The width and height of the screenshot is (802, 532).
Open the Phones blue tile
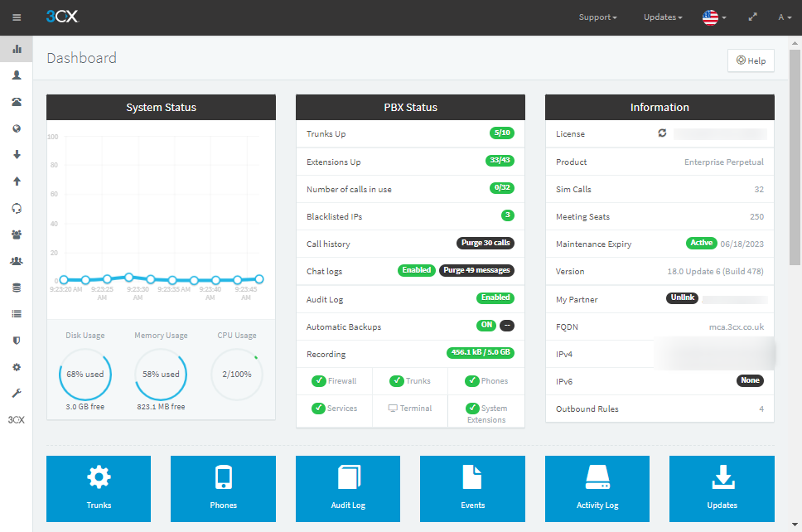tap(223, 489)
